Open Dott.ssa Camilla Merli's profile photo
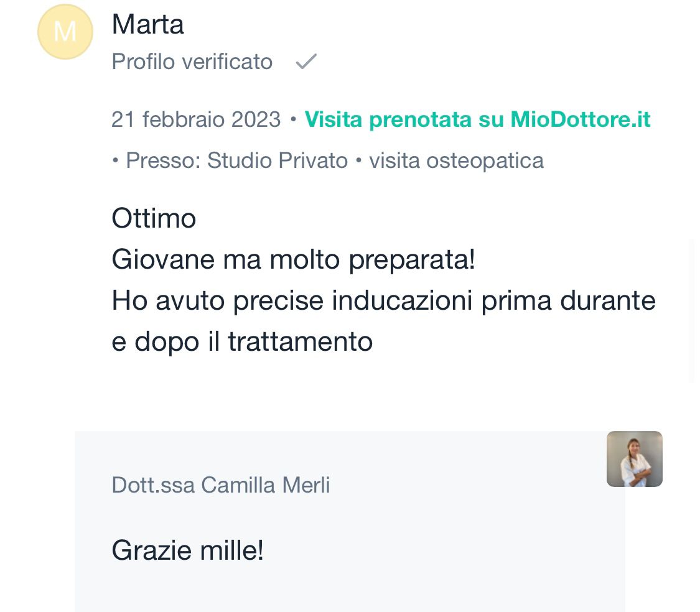 click(634, 459)
